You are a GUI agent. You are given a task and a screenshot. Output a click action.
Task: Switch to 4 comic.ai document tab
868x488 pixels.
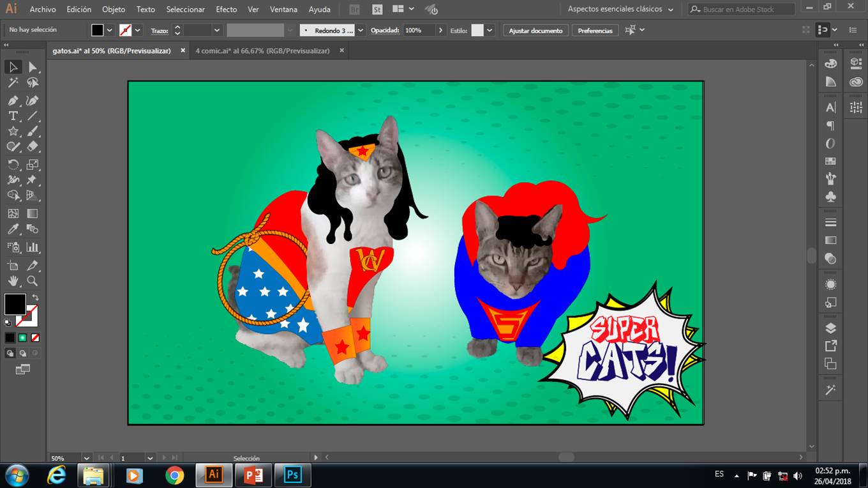(262, 50)
